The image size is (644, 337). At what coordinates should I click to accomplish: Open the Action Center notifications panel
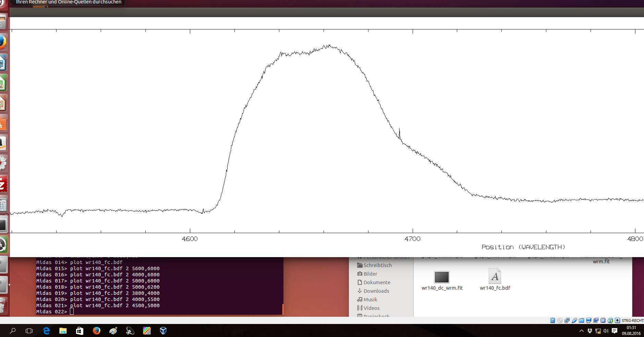[615, 331]
